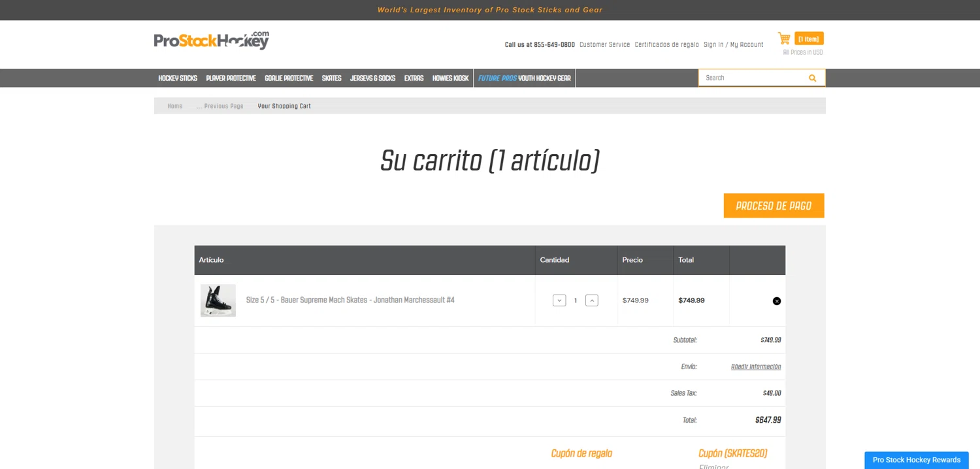Screen dimensions: 980x469
Task: Open the Customer Service link
Action: 605,45
